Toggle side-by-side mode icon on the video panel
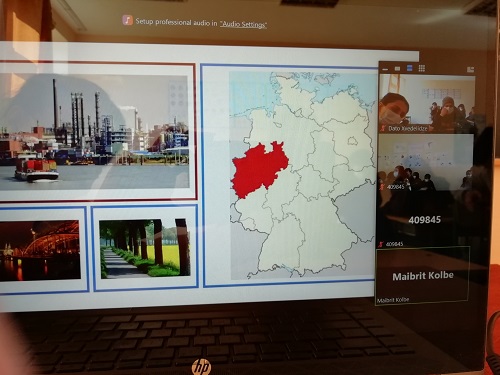This screenshot has width=500, height=375. (x=470, y=69)
